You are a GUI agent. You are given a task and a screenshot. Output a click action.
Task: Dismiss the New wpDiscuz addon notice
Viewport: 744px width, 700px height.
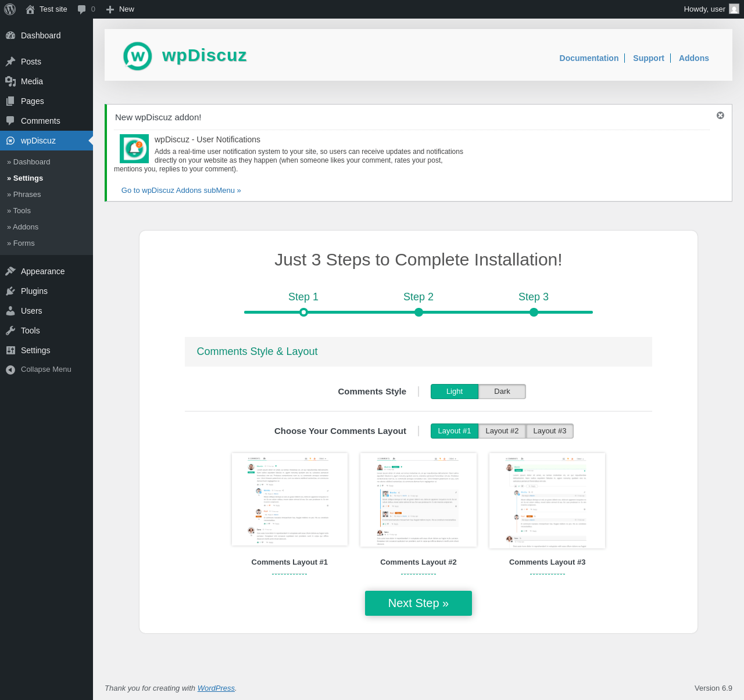[x=720, y=116]
